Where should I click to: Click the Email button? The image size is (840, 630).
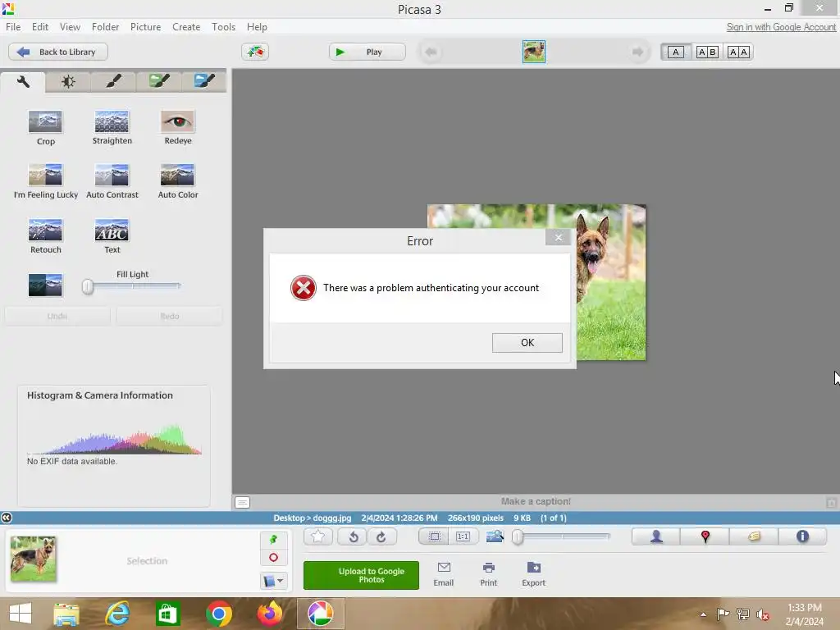point(444,574)
